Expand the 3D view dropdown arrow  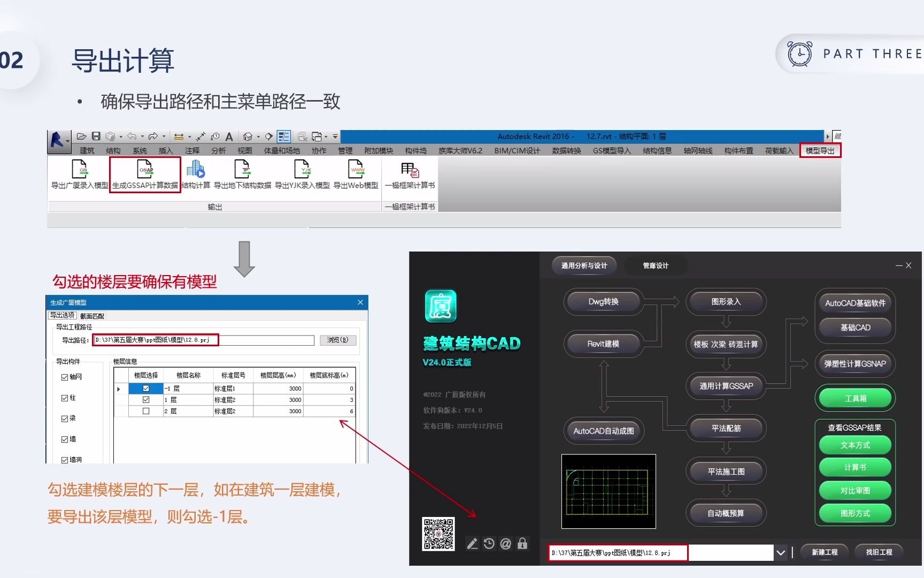pos(258,136)
